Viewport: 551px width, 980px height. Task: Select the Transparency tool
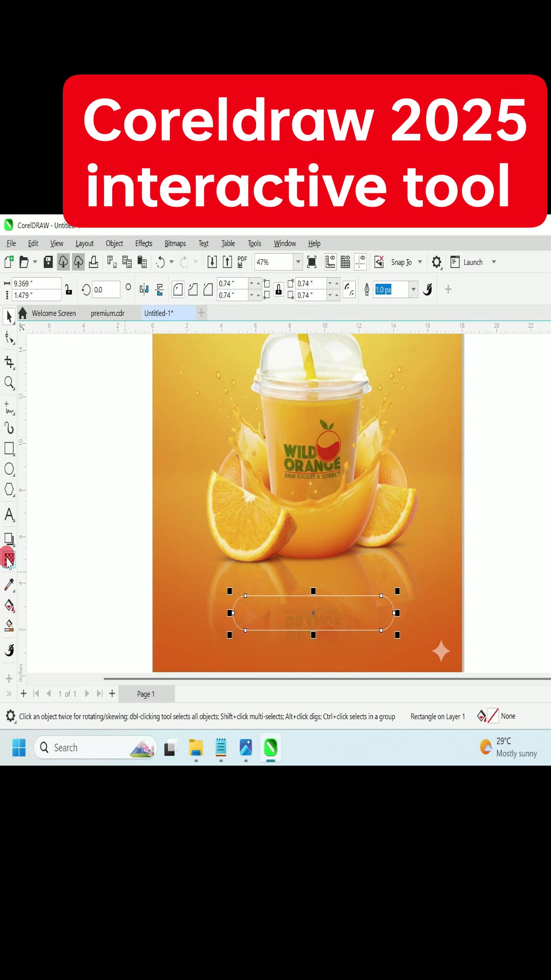click(9, 560)
